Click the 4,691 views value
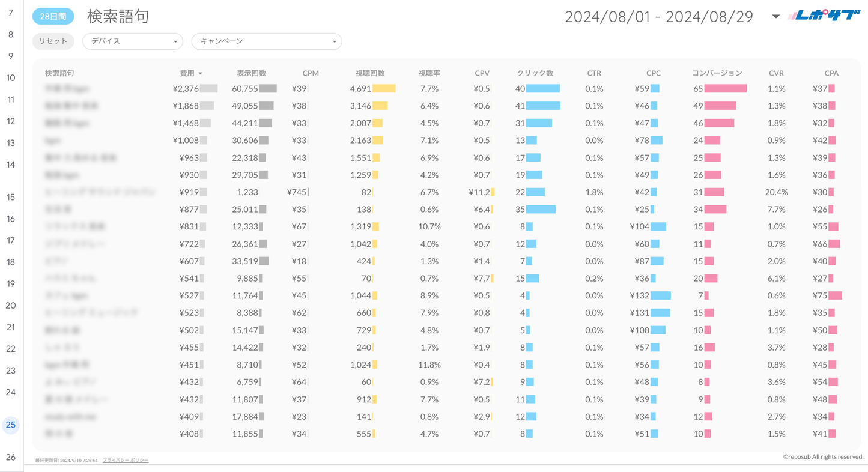 [x=360, y=89]
